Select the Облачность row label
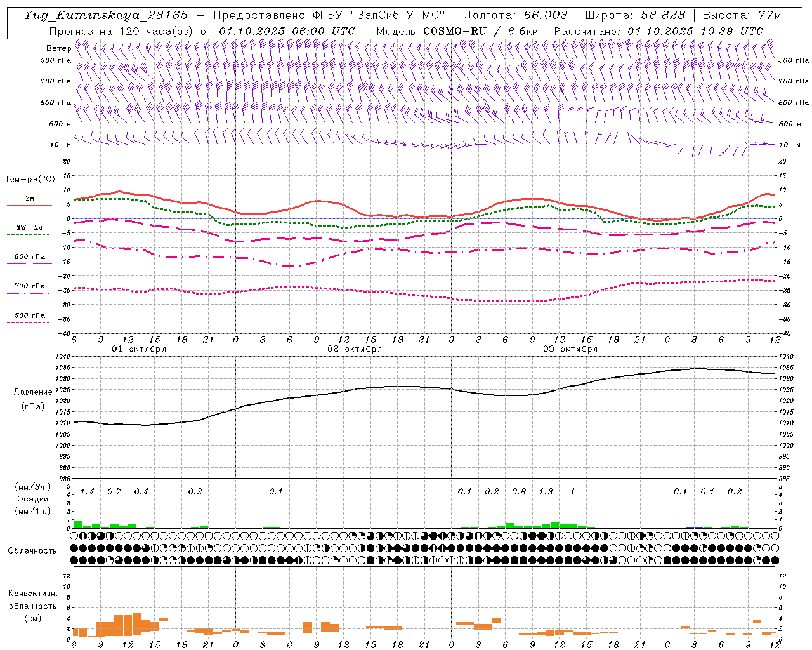 pyautogui.click(x=32, y=551)
